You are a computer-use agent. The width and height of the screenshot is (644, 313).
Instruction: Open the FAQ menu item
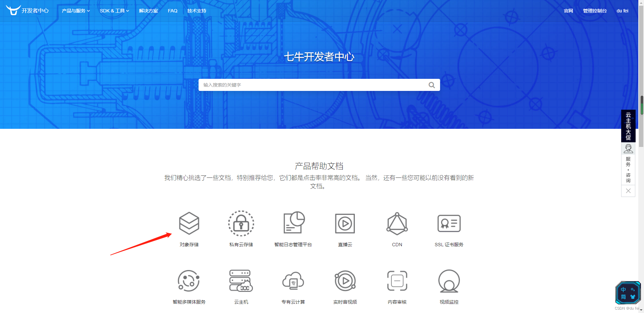pyautogui.click(x=173, y=11)
